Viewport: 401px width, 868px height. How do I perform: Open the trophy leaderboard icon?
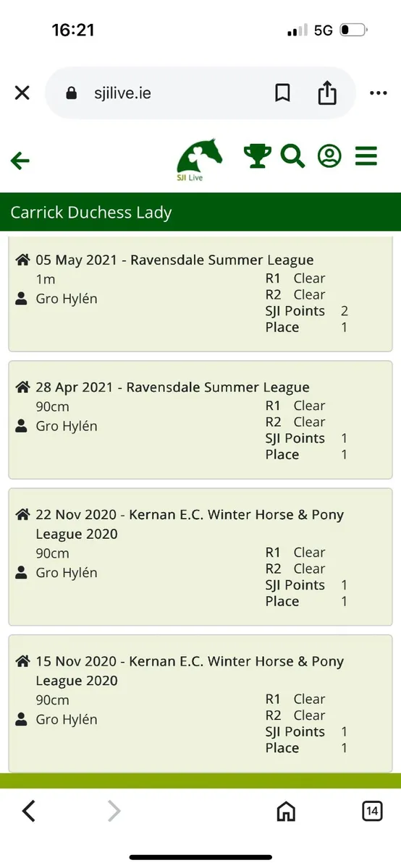coord(258,156)
